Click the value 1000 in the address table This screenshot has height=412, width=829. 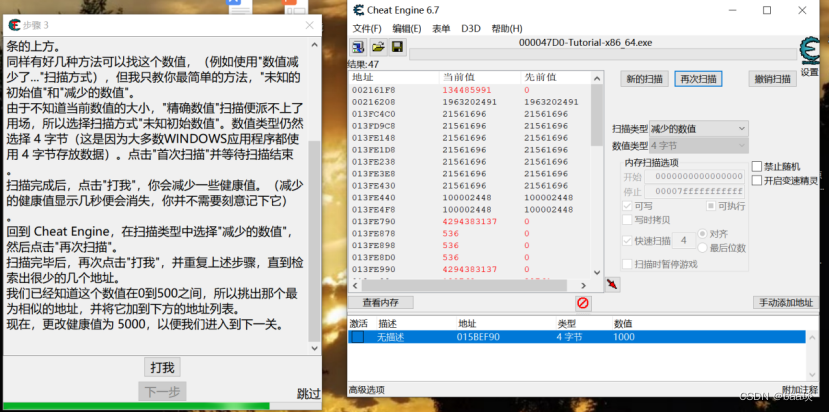[624, 337]
